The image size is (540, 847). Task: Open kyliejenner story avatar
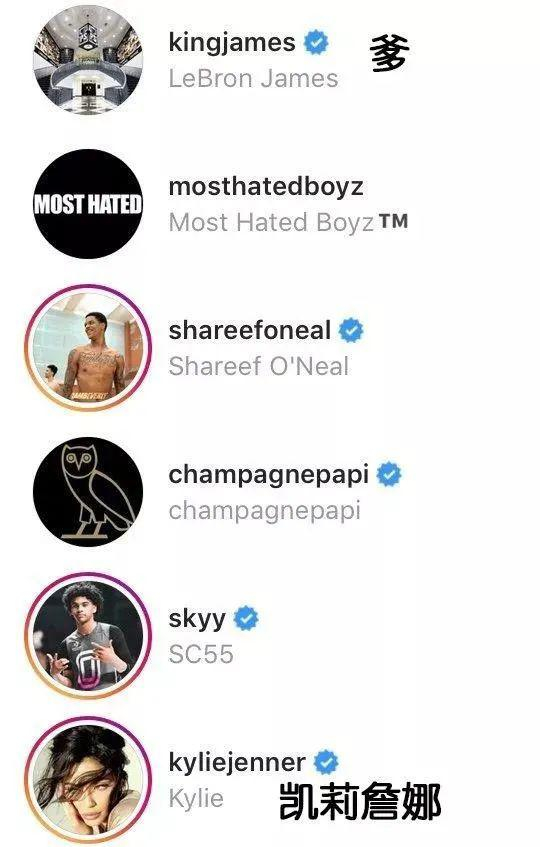tap(88, 780)
